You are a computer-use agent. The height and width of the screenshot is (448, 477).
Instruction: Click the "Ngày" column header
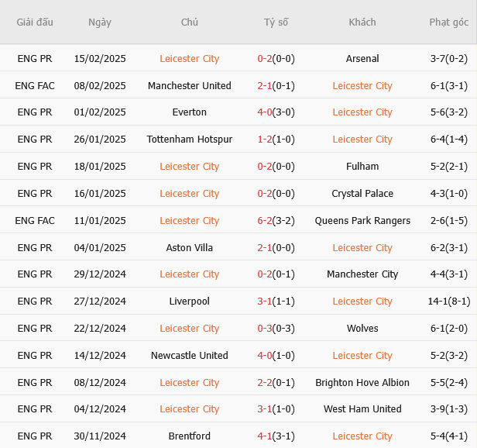tap(100, 22)
